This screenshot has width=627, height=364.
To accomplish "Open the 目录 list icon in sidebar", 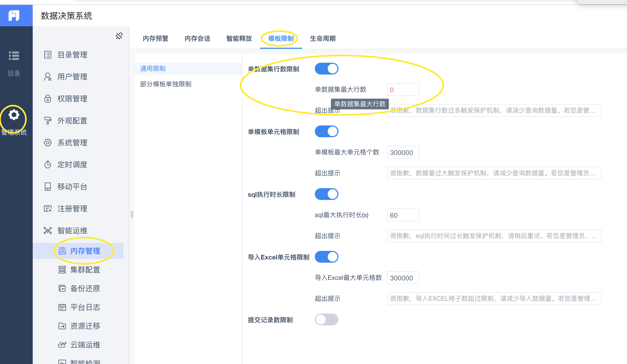I will [14, 56].
